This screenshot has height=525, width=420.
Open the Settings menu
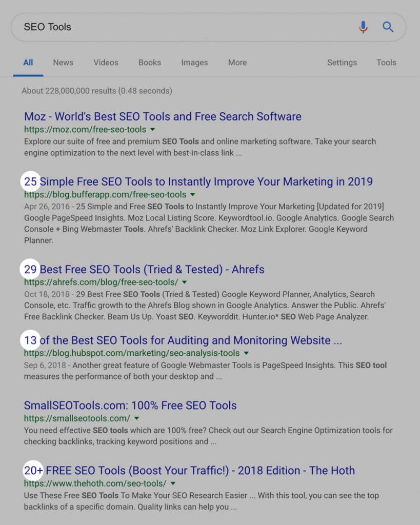pos(342,63)
